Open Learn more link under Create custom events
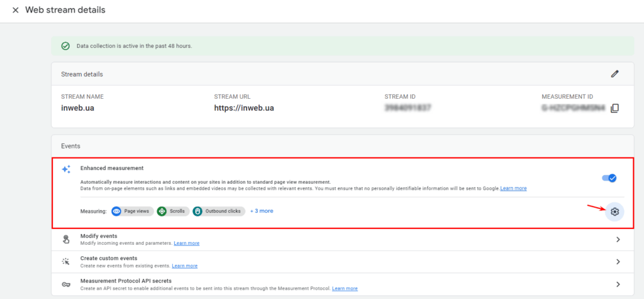This screenshot has width=644, height=299. pyautogui.click(x=184, y=266)
